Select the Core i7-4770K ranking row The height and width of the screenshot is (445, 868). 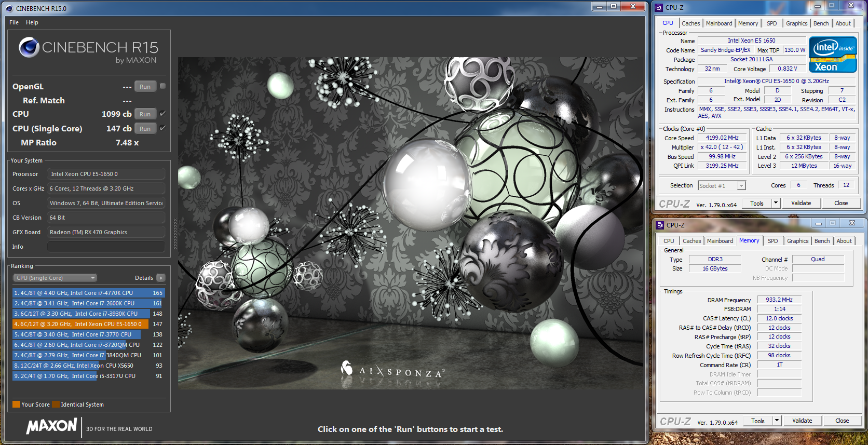(88, 293)
